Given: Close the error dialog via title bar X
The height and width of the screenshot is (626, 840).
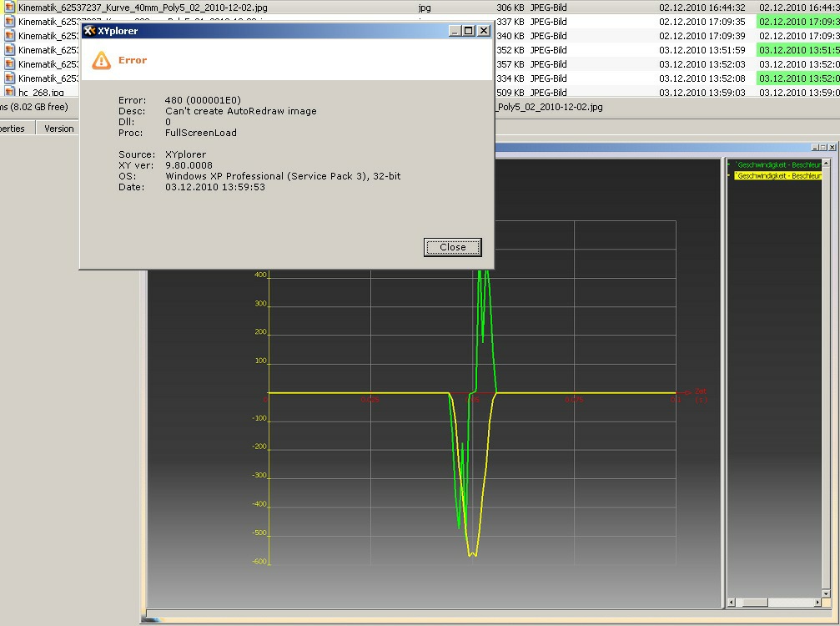Looking at the screenshot, I should tap(483, 31).
